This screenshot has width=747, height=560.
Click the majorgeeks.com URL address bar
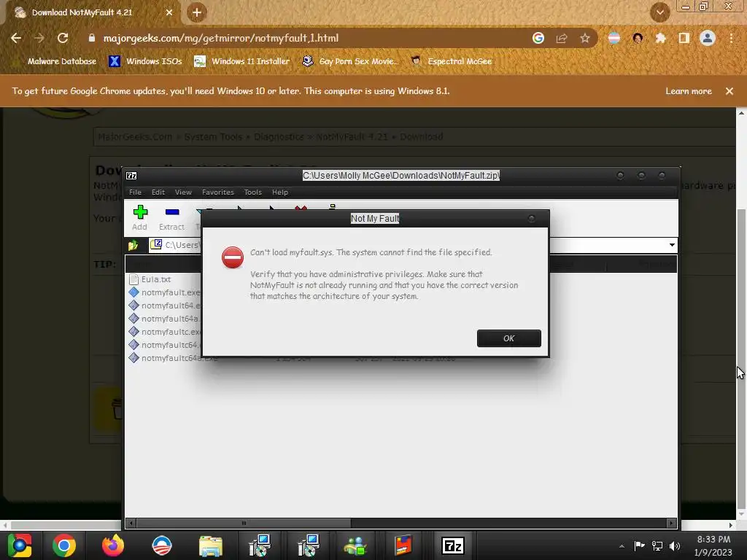click(x=220, y=38)
